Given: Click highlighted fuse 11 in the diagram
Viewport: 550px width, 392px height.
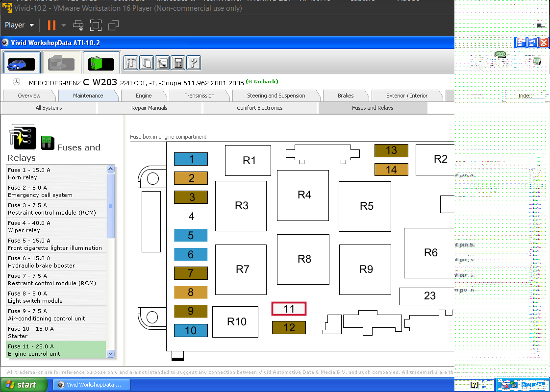Looking at the screenshot, I should point(289,309).
